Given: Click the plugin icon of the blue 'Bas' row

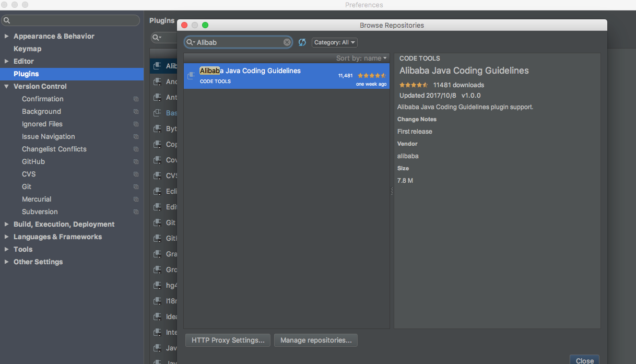Looking at the screenshot, I should 157,113.
